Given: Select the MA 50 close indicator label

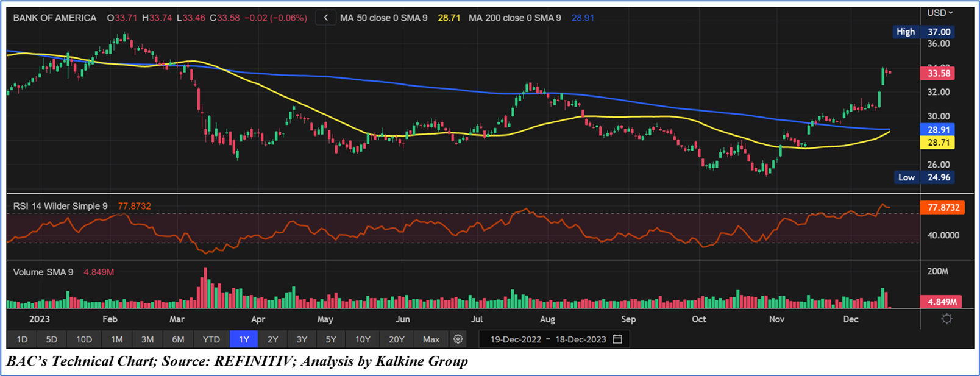Looking at the screenshot, I should pos(384,18).
